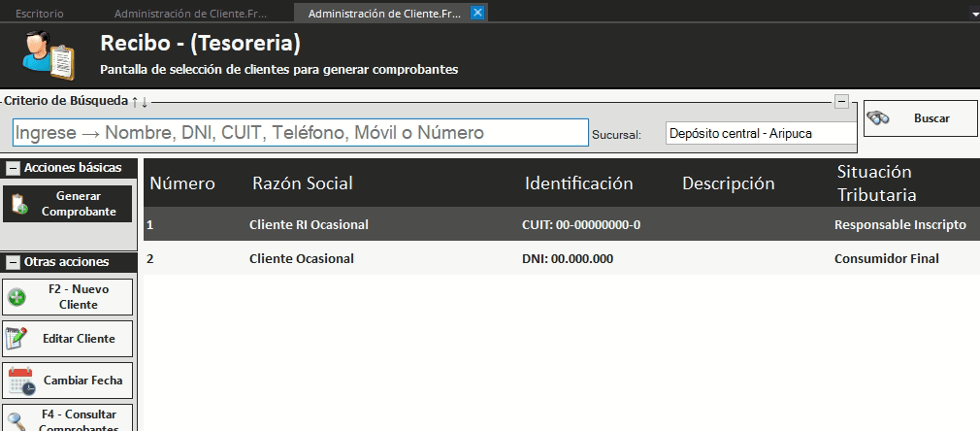Collapse the Acciones básicas section

(x=14, y=169)
